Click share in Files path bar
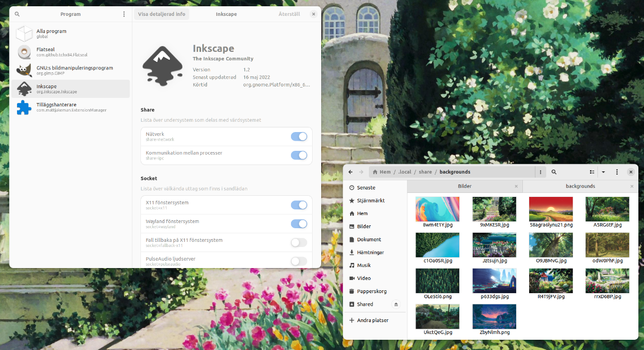Image resolution: width=644 pixels, height=350 pixels. [x=425, y=172]
